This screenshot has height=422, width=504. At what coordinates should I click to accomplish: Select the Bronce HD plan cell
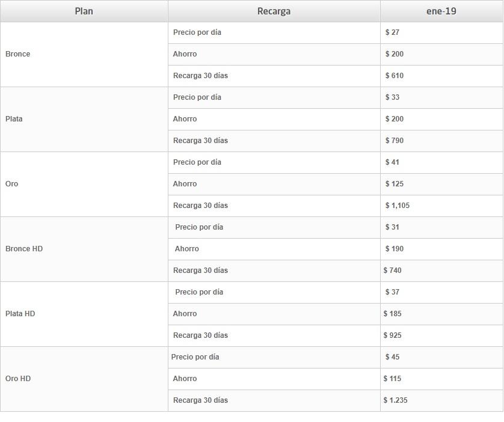coord(84,249)
